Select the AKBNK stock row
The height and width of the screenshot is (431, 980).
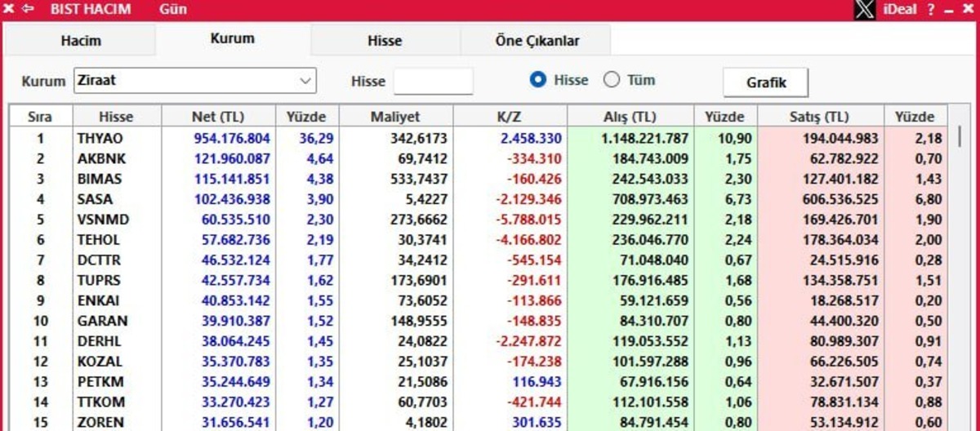click(x=479, y=158)
